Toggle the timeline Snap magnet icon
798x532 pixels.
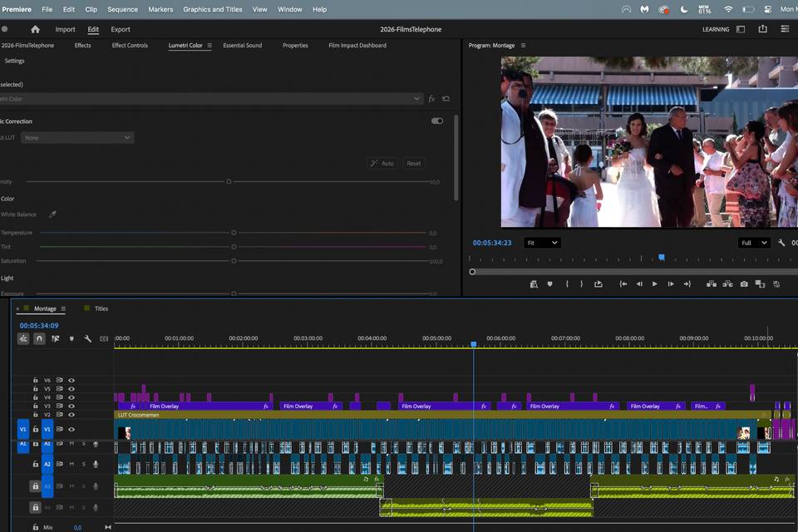39,338
